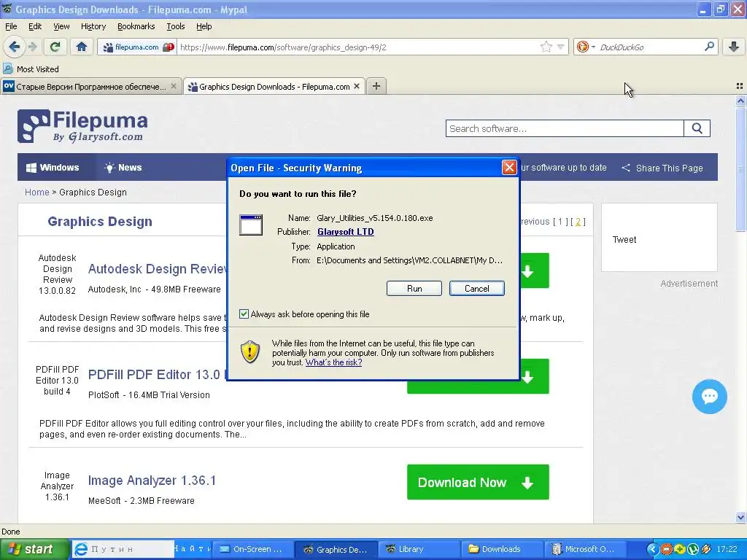Follow the Home breadcrumb link
747x560 pixels.
coord(36,192)
